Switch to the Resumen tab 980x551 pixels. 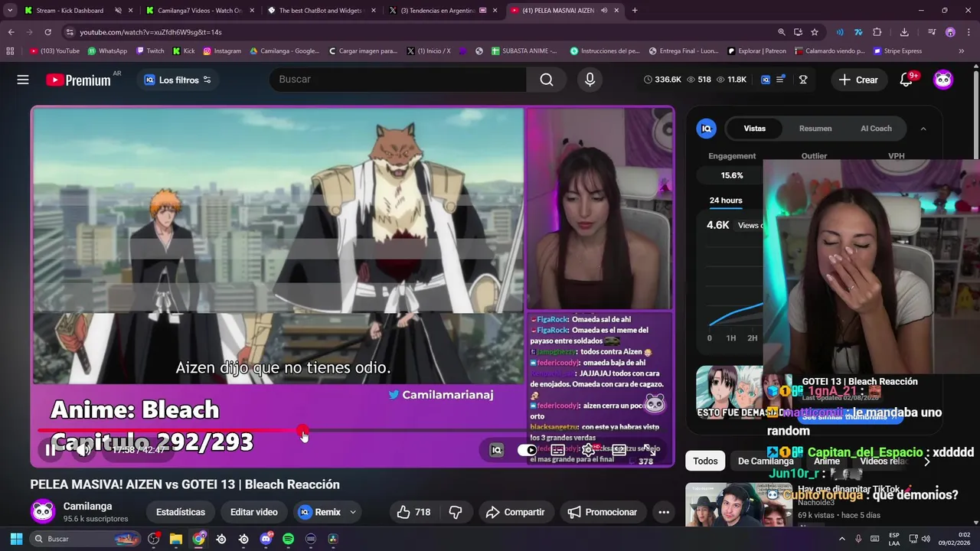815,129
